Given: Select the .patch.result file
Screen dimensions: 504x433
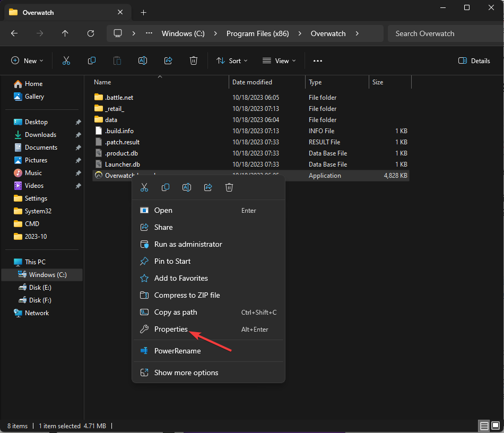Looking at the screenshot, I should 251,142.
